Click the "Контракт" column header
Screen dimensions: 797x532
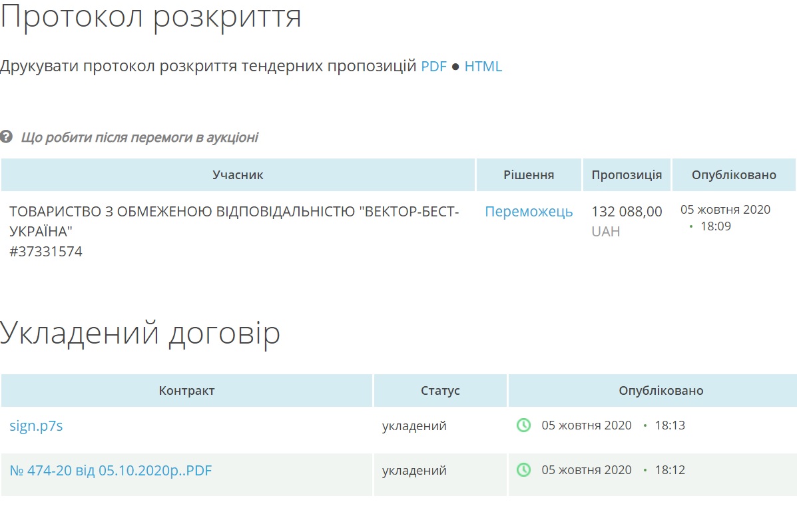pos(186,391)
